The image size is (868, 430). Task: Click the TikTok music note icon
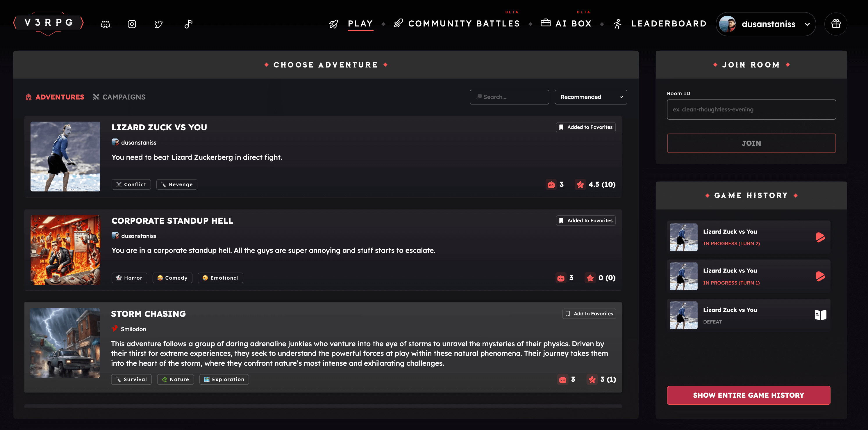(x=188, y=24)
